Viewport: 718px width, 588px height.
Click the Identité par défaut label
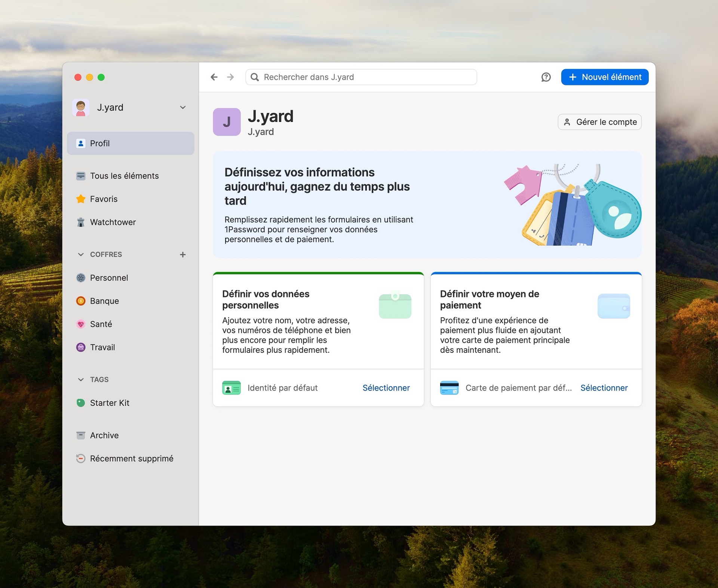tap(283, 388)
